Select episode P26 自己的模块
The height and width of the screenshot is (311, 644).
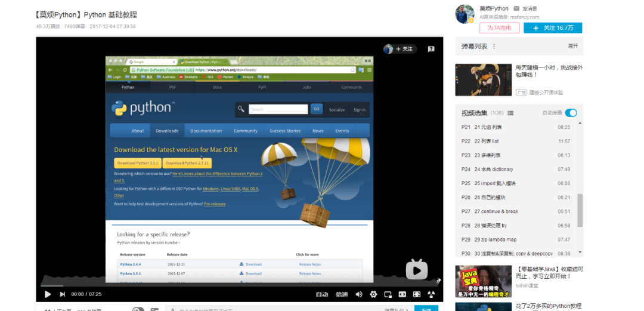click(x=516, y=198)
